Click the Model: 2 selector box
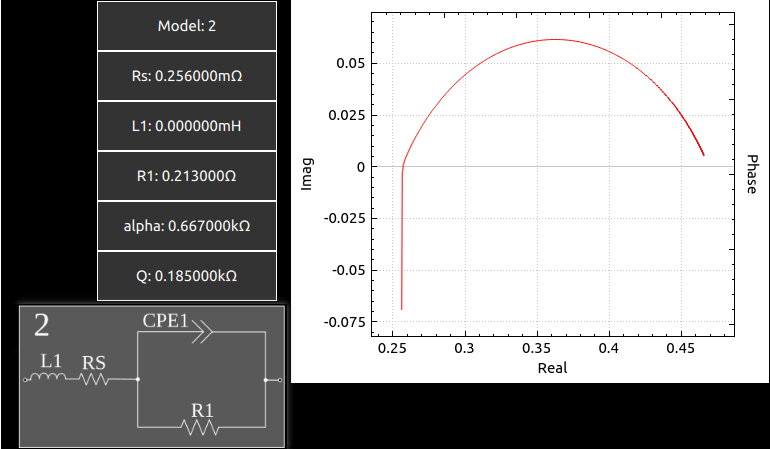This screenshot has width=770, height=449. tap(187, 26)
